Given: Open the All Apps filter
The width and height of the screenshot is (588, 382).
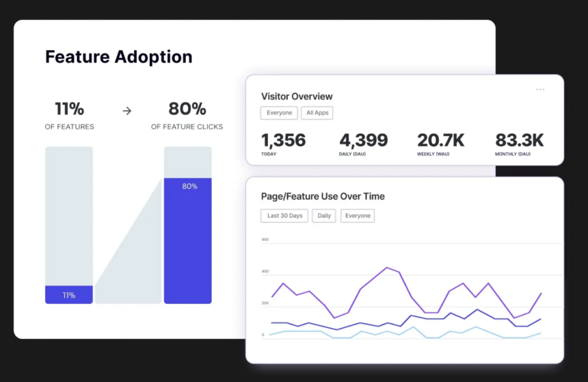Looking at the screenshot, I should (317, 113).
